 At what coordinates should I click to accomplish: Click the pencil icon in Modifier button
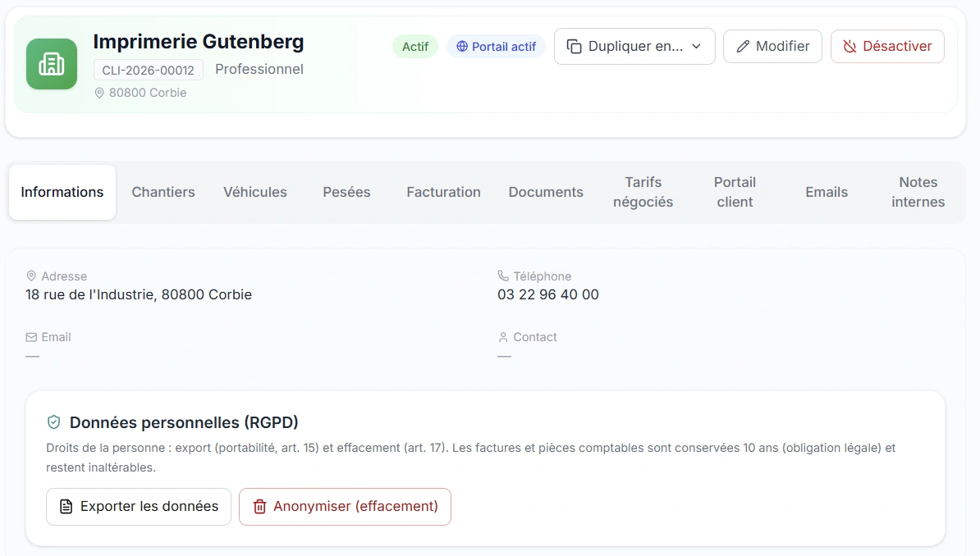(743, 46)
